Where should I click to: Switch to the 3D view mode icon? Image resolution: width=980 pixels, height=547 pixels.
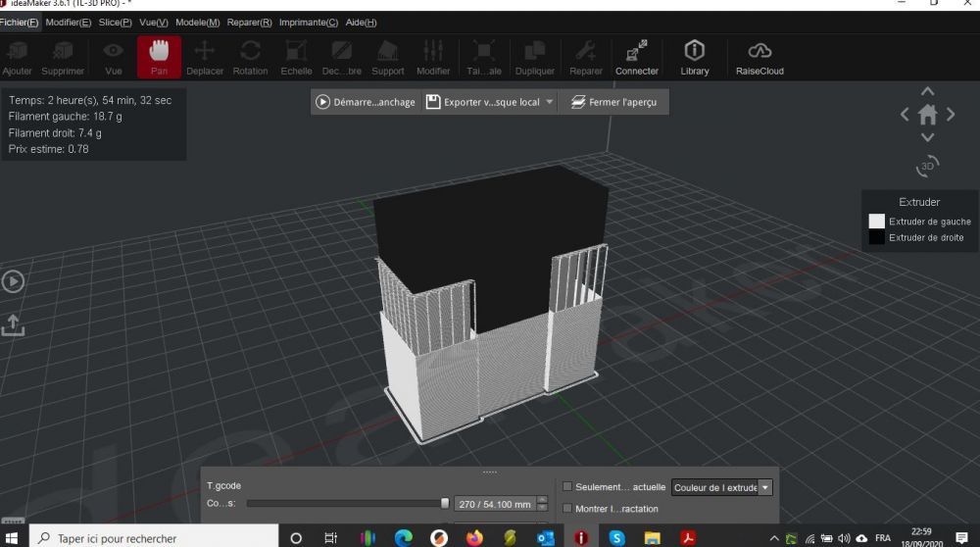click(x=927, y=165)
